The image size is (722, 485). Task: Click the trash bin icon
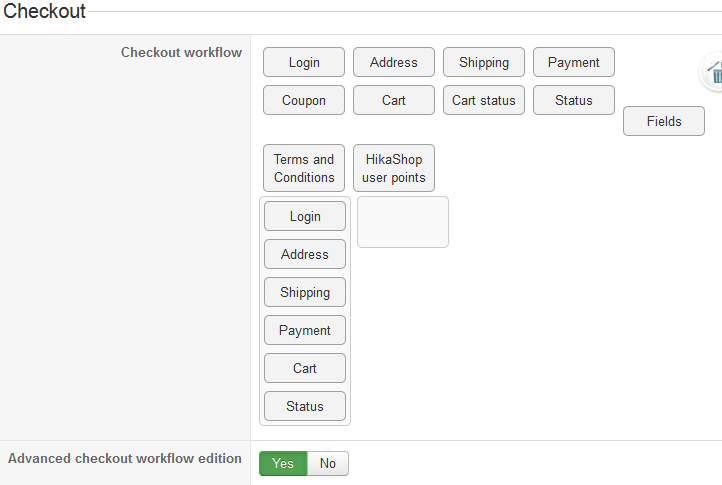(714, 73)
